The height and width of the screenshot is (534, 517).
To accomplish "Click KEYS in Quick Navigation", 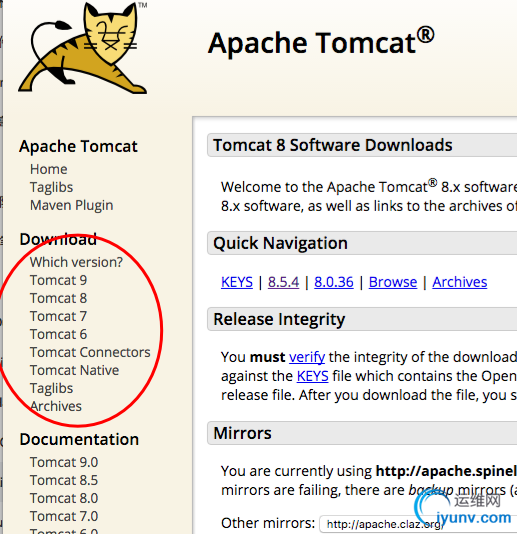I will pos(237,282).
